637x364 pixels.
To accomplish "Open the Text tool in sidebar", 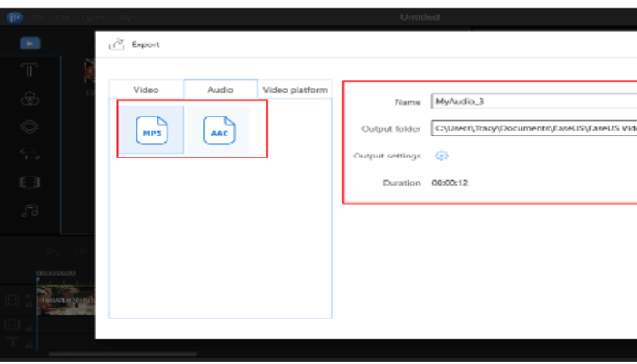I will pyautogui.click(x=30, y=70).
